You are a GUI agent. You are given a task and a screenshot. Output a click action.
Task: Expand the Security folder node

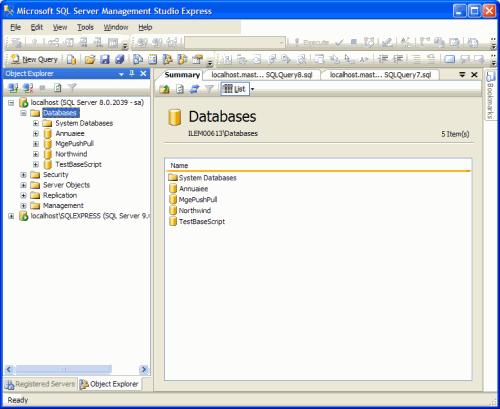tap(23, 175)
